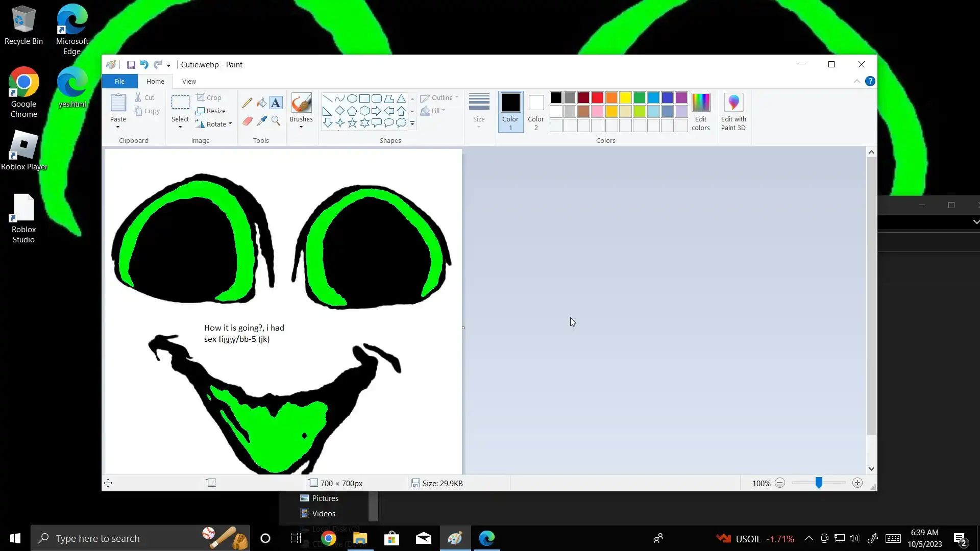Expand the Select dropdown arrow
The height and width of the screenshot is (551, 980).
[180, 127]
